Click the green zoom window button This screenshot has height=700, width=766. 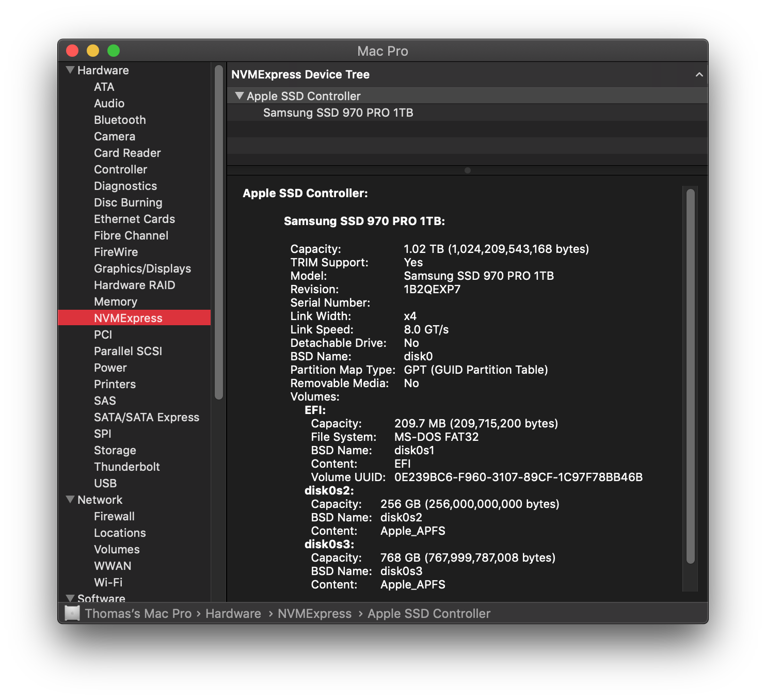pos(114,51)
